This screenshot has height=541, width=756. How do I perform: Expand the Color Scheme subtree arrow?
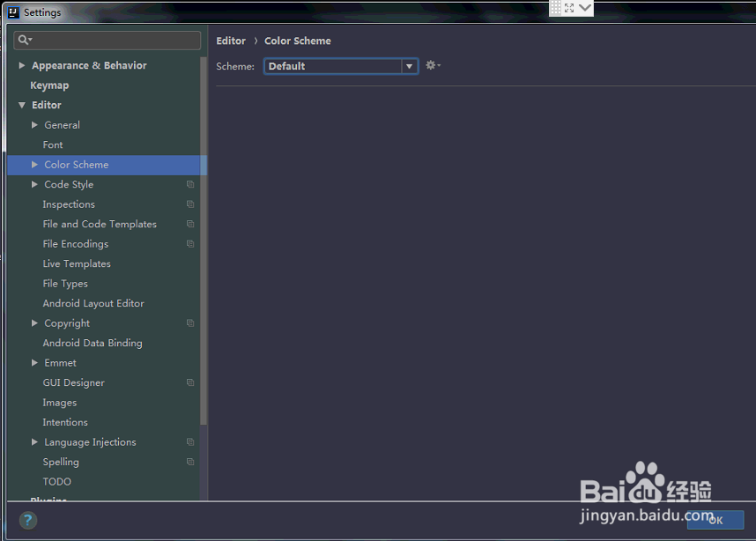(34, 165)
